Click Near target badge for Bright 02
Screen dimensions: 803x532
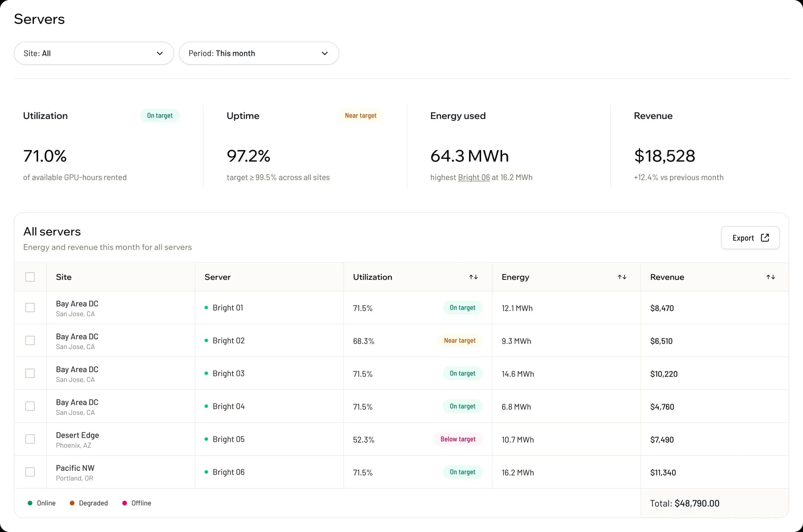tap(459, 340)
